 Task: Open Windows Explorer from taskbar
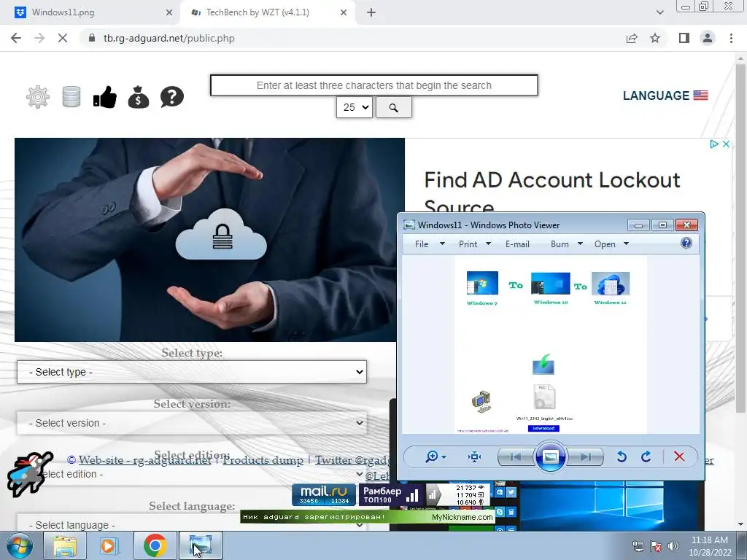click(x=65, y=545)
